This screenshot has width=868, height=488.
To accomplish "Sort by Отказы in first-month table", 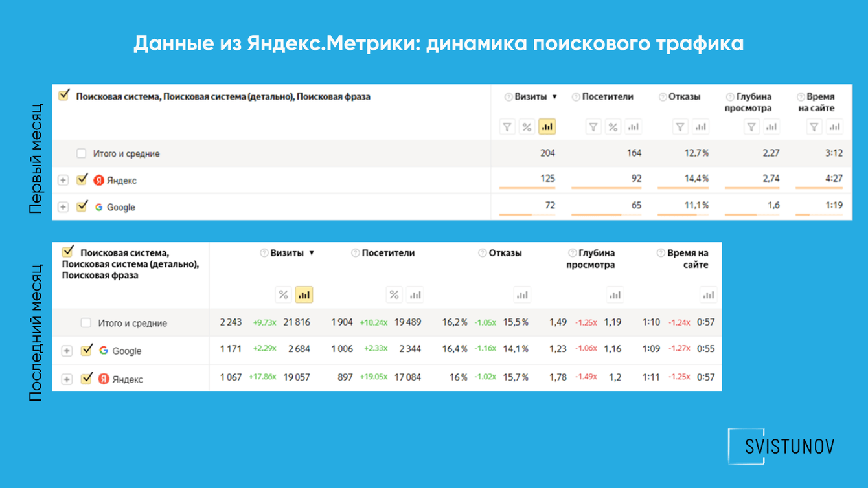I will click(685, 97).
